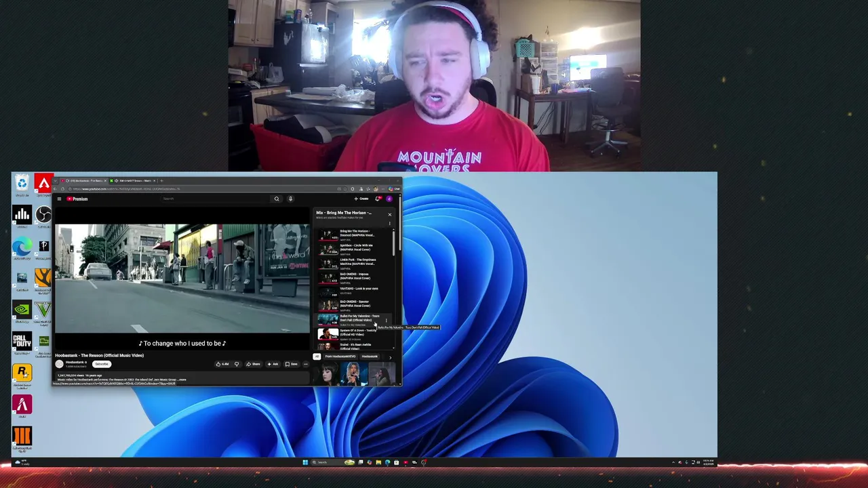Select From HoobastankVEVO filter chip

pos(340,357)
